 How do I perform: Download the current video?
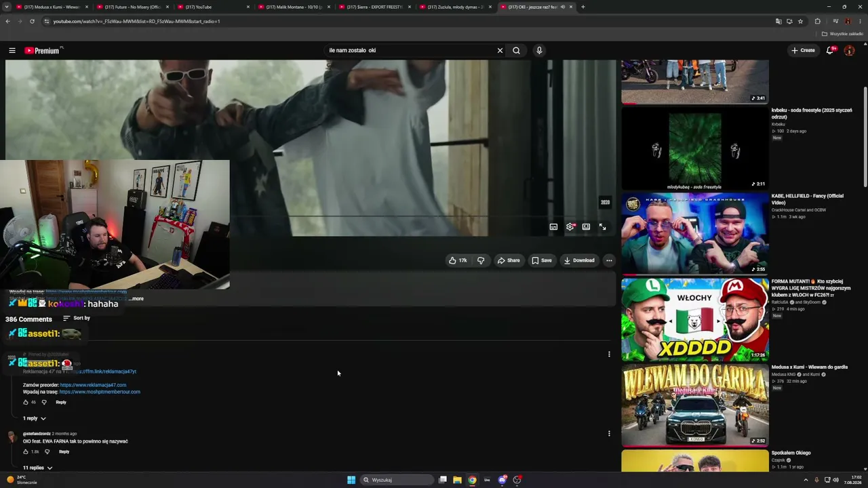(579, 260)
